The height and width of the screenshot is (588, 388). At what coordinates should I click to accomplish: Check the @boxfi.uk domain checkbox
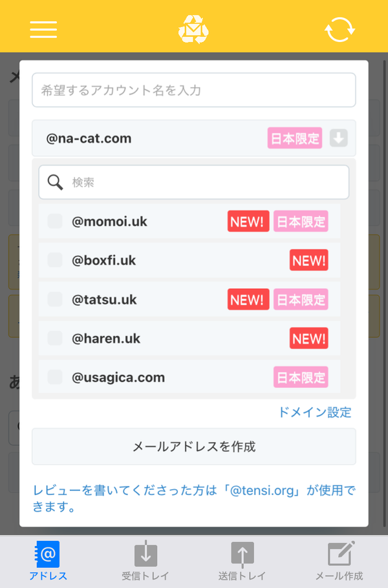coord(55,260)
